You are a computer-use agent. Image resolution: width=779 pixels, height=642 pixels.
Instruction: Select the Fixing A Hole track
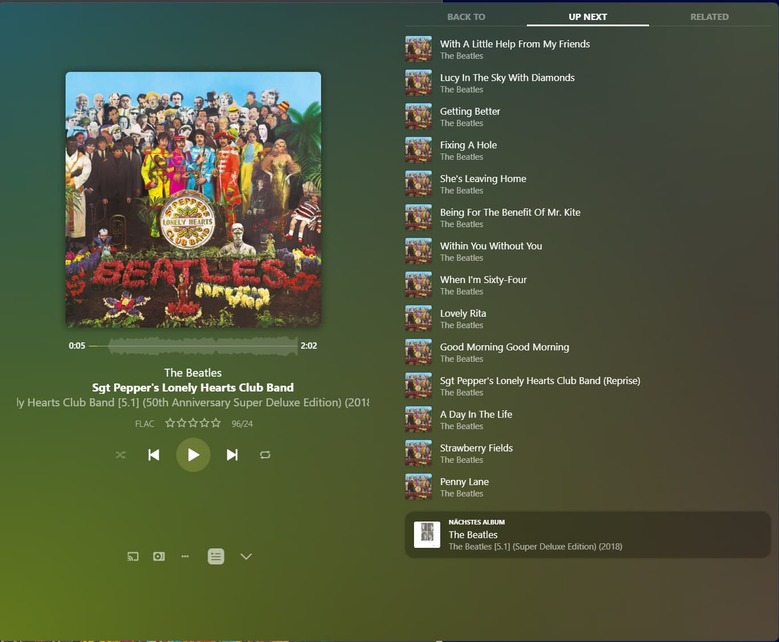click(x=587, y=150)
